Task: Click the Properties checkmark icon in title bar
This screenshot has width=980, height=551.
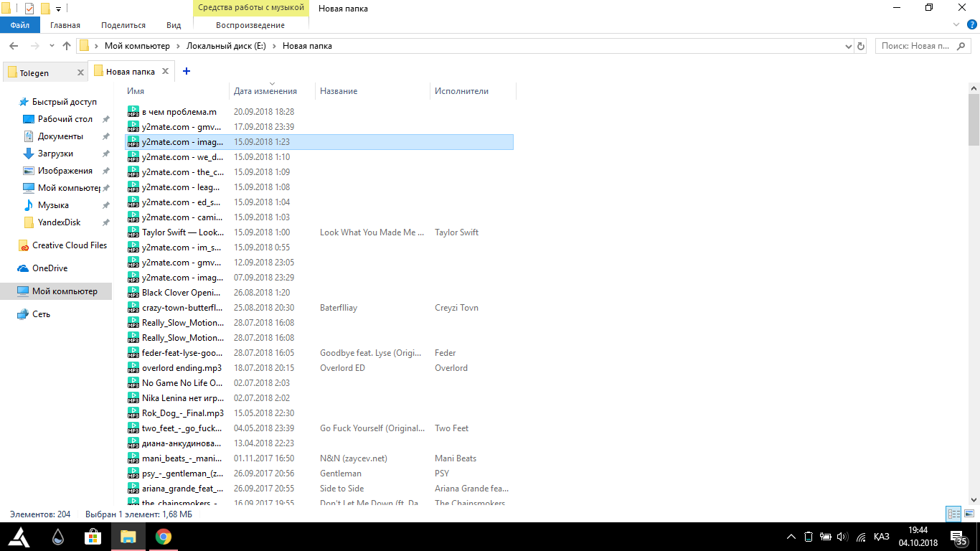Action: tap(29, 9)
